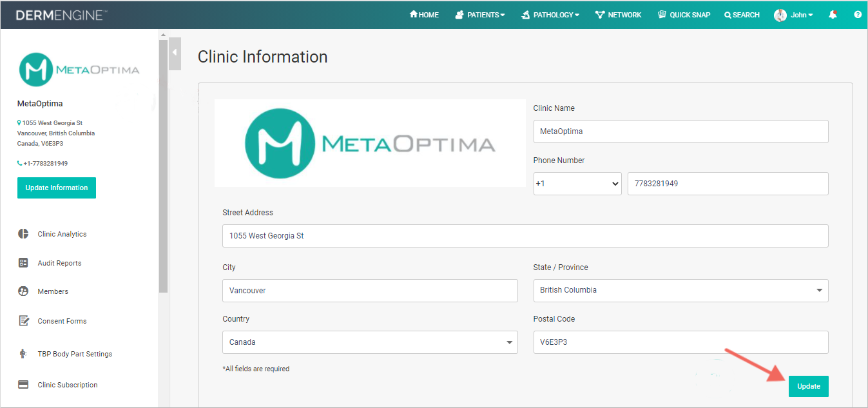
Task: Open Quick Snap
Action: point(684,15)
